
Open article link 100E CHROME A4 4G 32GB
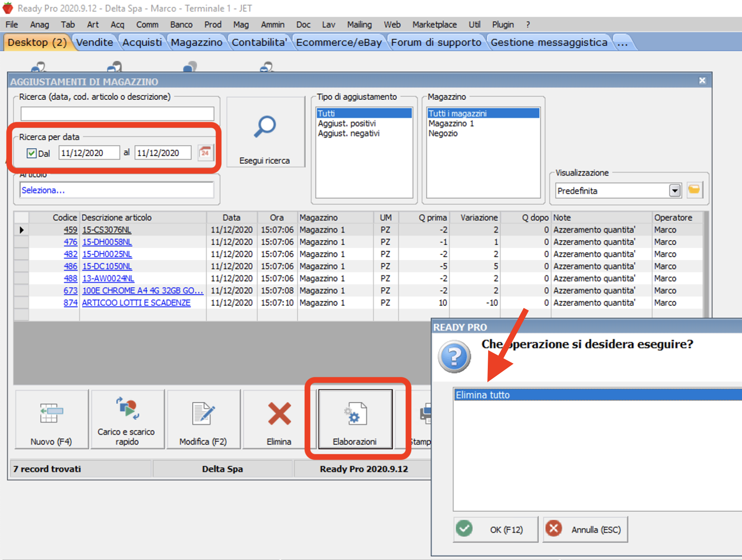pos(142,290)
